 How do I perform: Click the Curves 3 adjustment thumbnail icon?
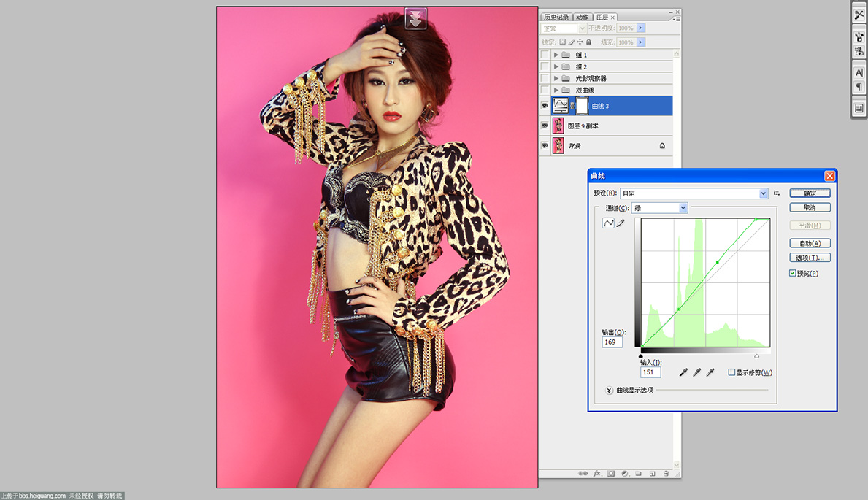[560, 106]
